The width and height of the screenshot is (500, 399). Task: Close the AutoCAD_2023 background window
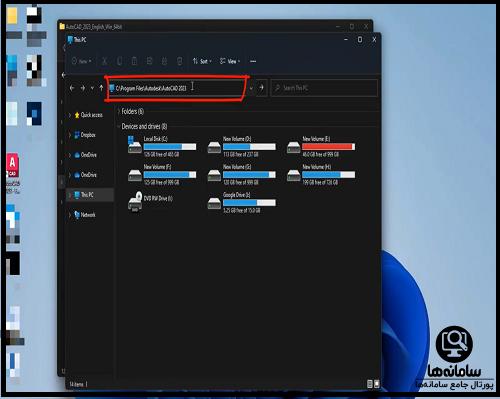366,26
